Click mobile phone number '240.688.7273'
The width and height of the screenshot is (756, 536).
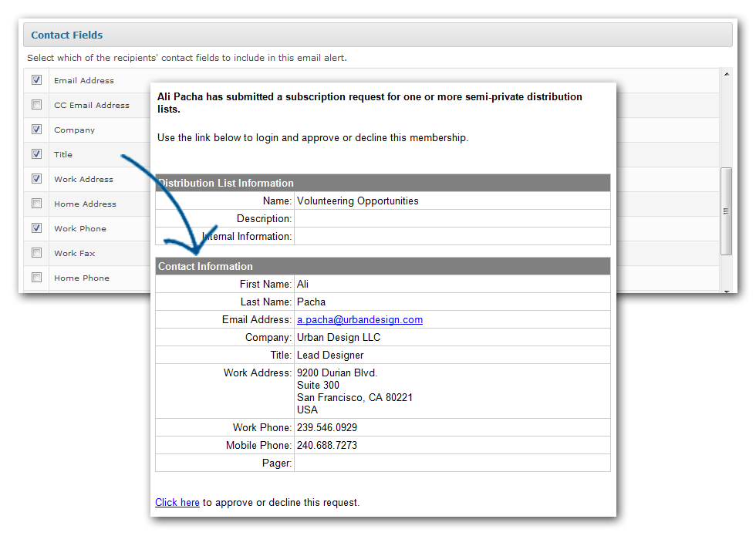click(x=327, y=446)
